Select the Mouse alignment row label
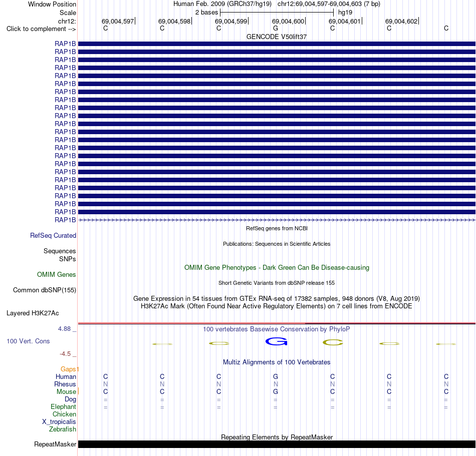Viewport: 476px width, 456px height. click(x=66, y=392)
